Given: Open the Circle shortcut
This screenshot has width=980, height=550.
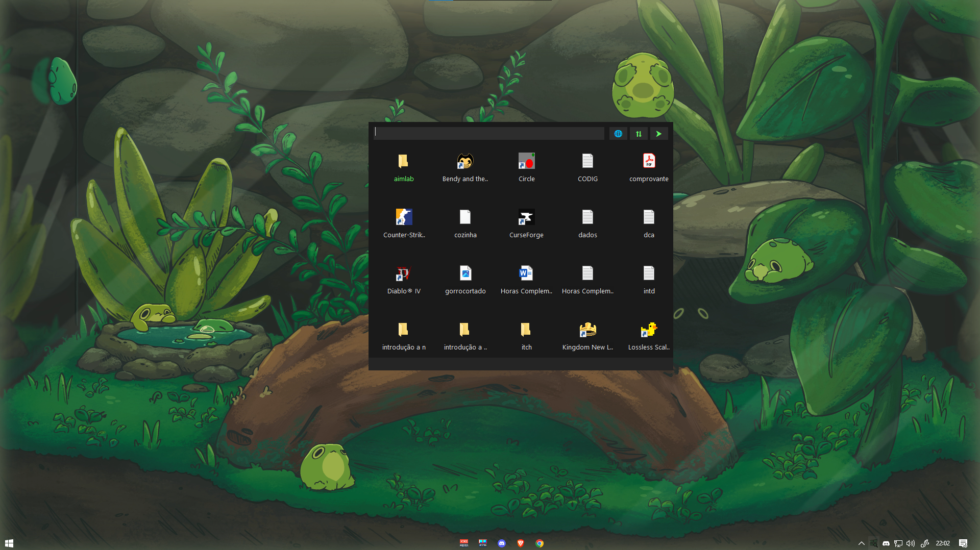Looking at the screenshot, I should 526,167.
